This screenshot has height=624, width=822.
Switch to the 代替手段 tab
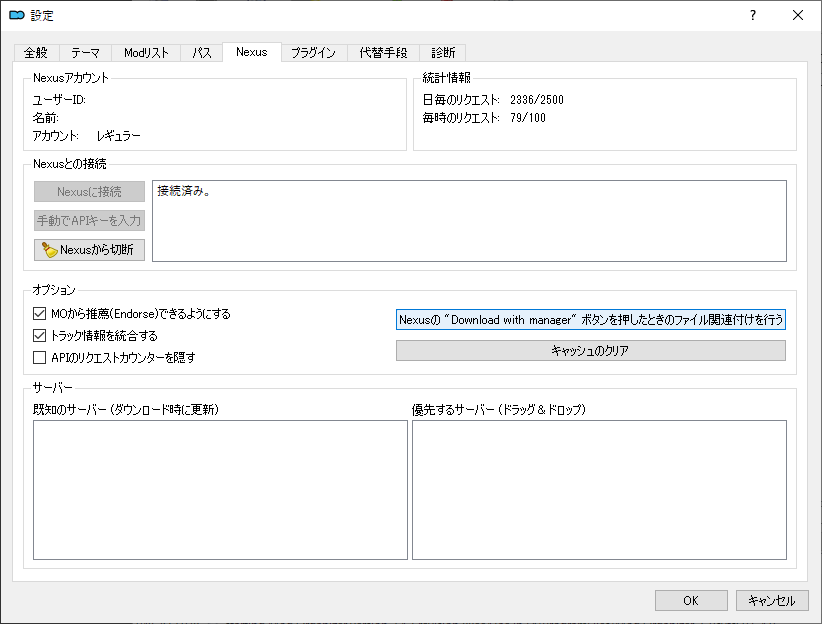point(383,53)
